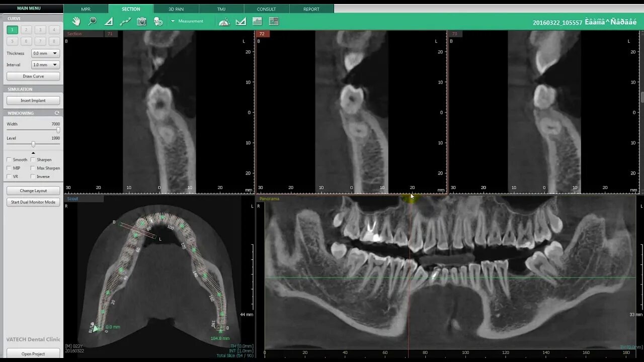Enable the MIP checkbox
Screen dimensions: 644x362
9,168
